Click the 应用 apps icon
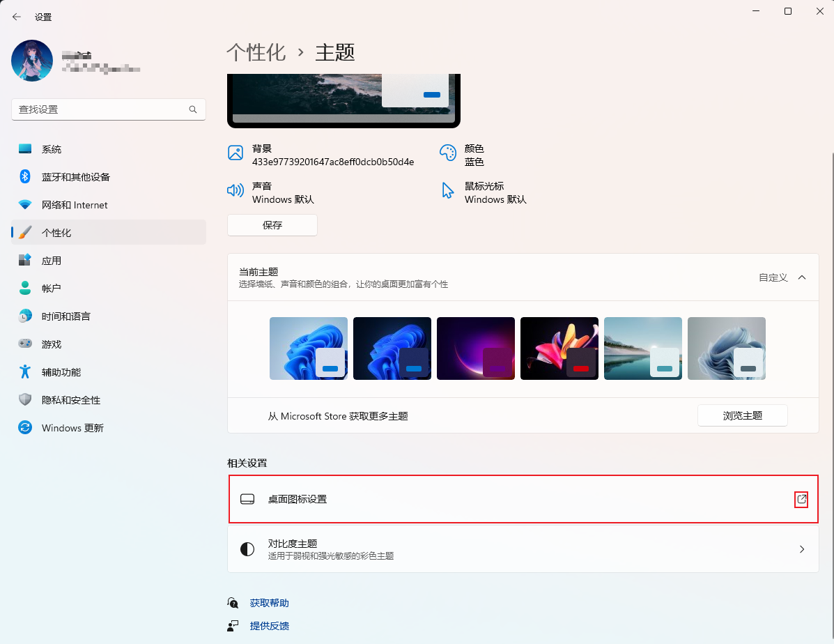 [x=25, y=260]
